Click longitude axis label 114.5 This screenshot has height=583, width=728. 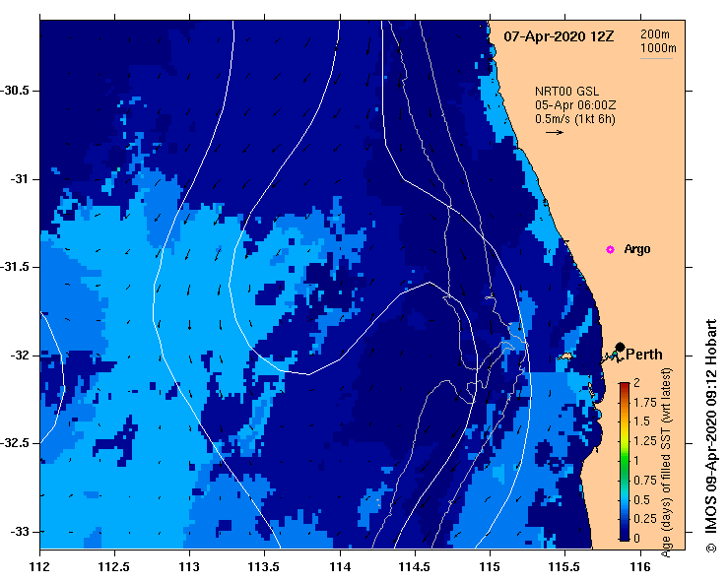tap(415, 567)
